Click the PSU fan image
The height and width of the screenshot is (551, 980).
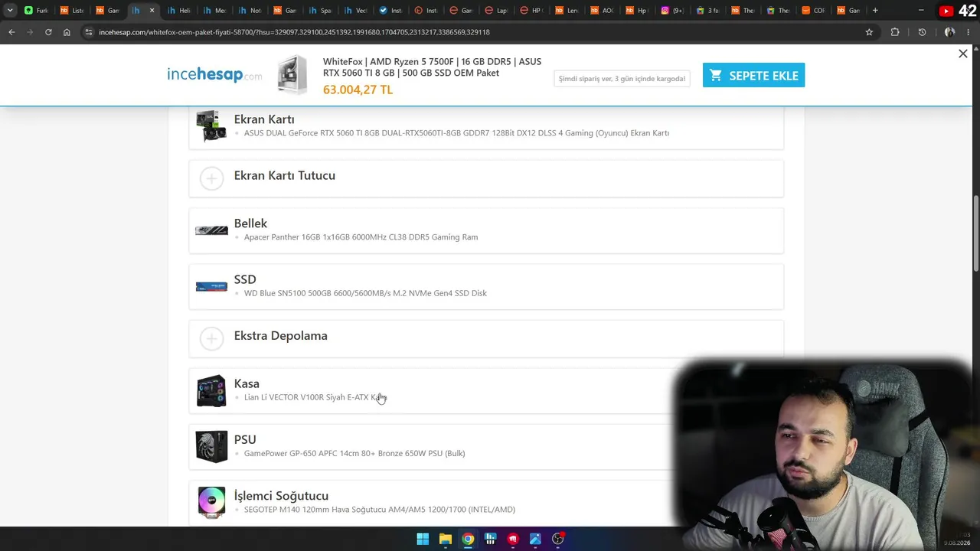pyautogui.click(x=211, y=447)
